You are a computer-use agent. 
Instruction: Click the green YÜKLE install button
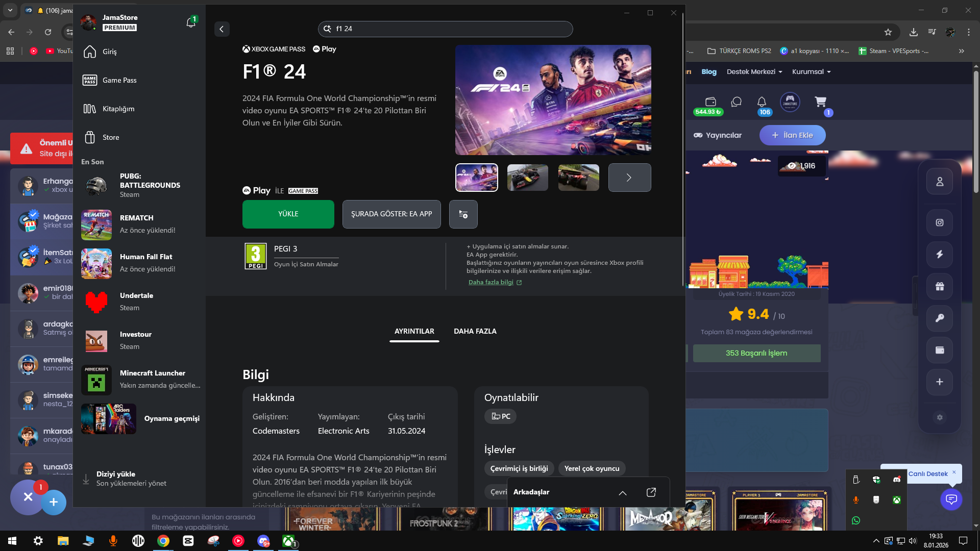288,214
